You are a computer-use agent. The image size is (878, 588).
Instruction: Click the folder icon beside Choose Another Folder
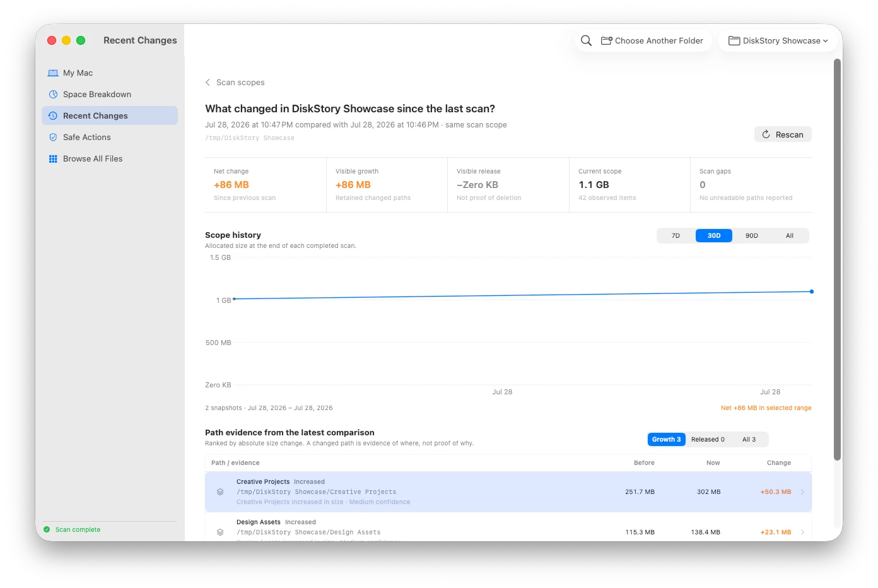(x=607, y=40)
